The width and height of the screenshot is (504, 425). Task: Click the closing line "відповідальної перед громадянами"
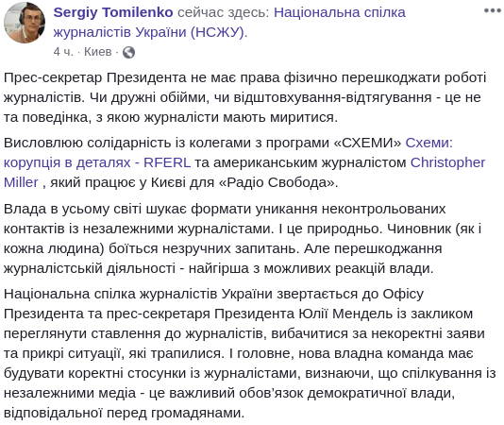click(123, 413)
